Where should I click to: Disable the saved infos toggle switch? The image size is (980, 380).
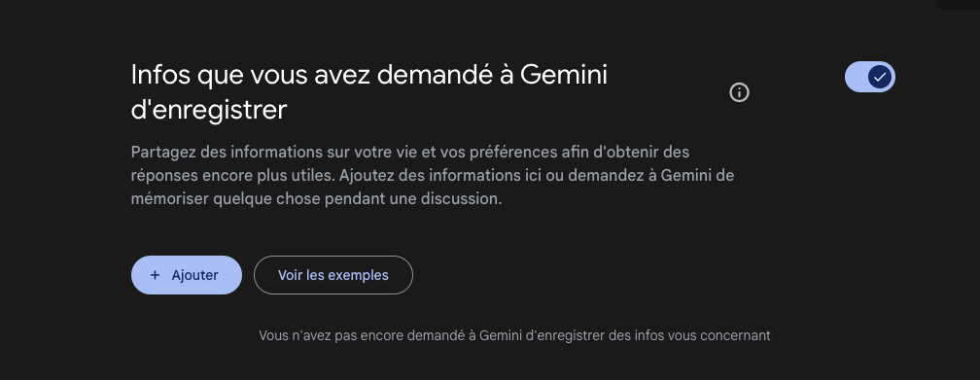point(870,77)
